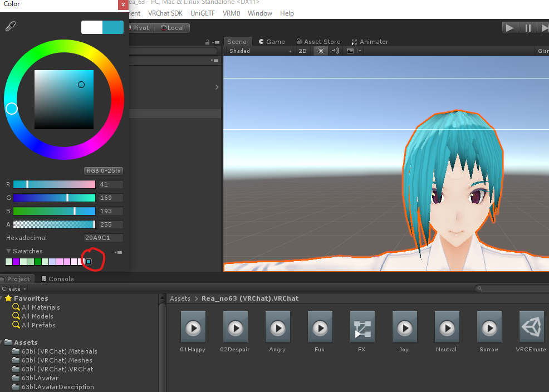Adjust the A alpha channel slider

54,224
